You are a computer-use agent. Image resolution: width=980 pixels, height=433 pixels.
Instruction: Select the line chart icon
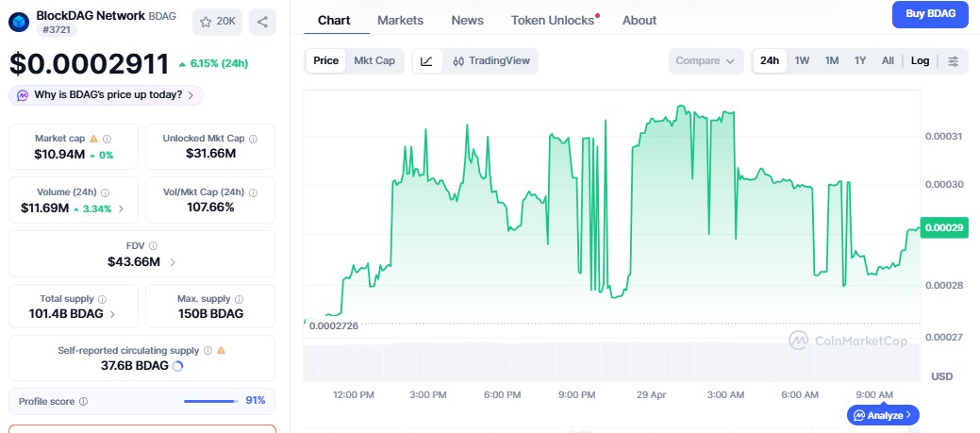427,61
